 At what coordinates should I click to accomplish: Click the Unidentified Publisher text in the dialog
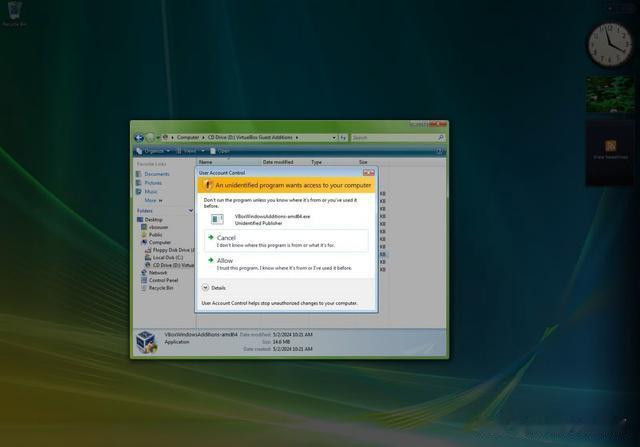(258, 223)
